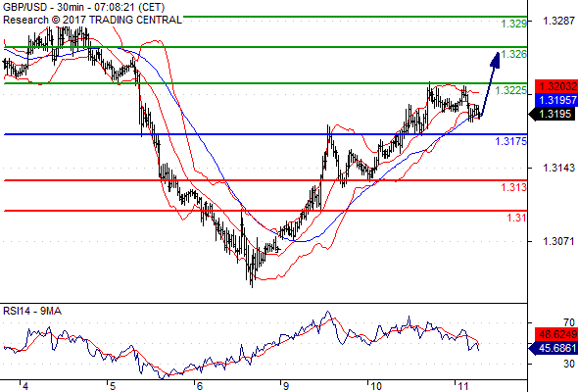The width and height of the screenshot is (578, 392).
Task: Select date 9 on the time axis
Action: point(286,386)
